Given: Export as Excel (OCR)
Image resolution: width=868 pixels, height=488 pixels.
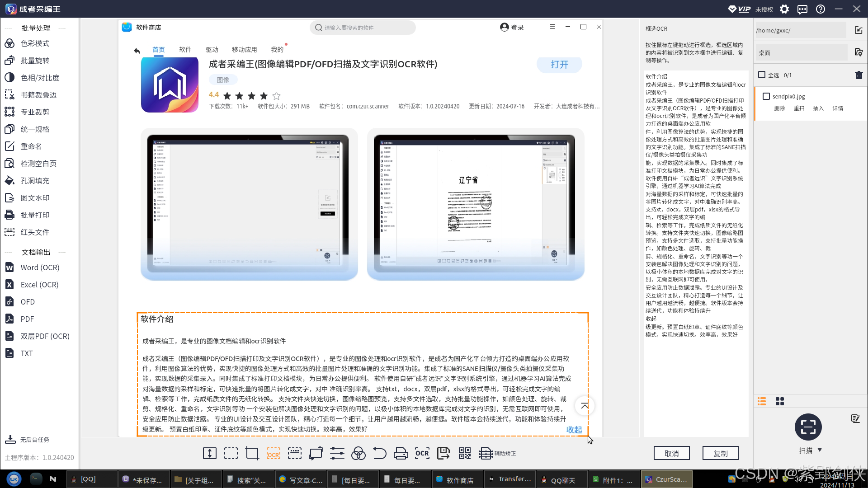Looking at the screenshot, I should [x=32, y=285].
